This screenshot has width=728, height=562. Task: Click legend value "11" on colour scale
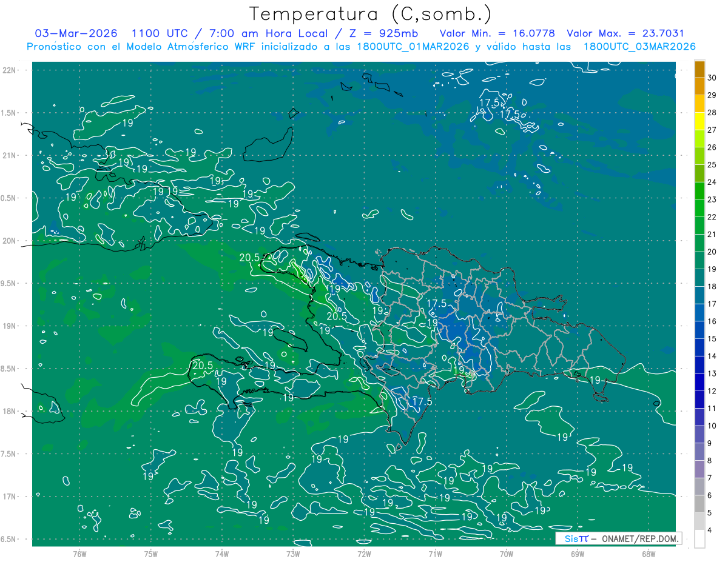coord(712,409)
